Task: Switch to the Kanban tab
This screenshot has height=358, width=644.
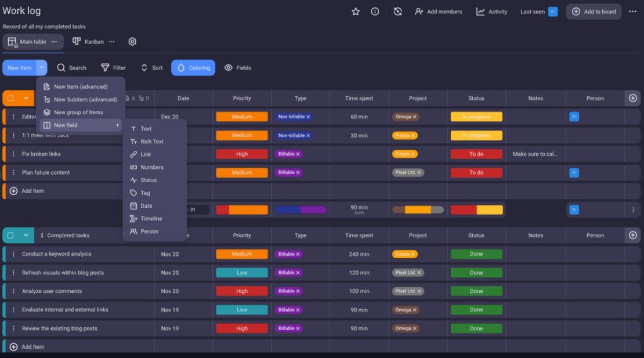Action: pyautogui.click(x=88, y=41)
